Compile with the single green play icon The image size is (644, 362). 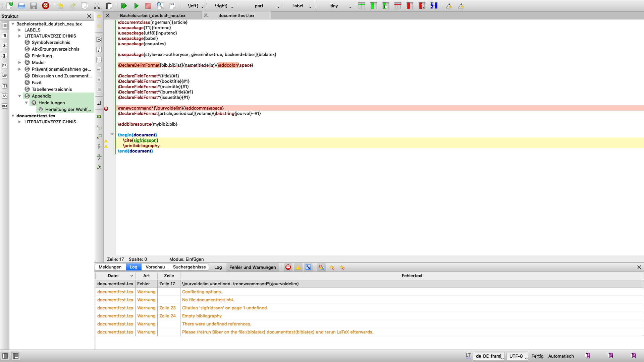coord(136,5)
